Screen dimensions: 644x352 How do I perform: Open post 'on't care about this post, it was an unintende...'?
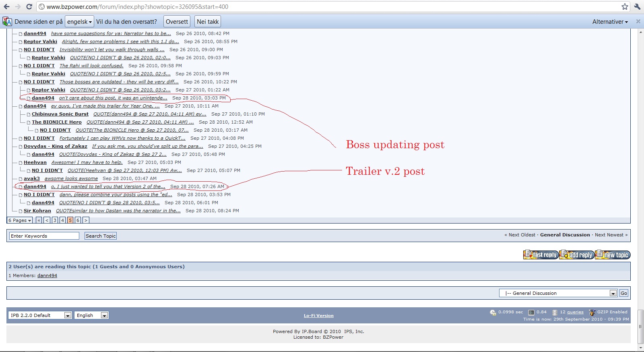point(113,98)
